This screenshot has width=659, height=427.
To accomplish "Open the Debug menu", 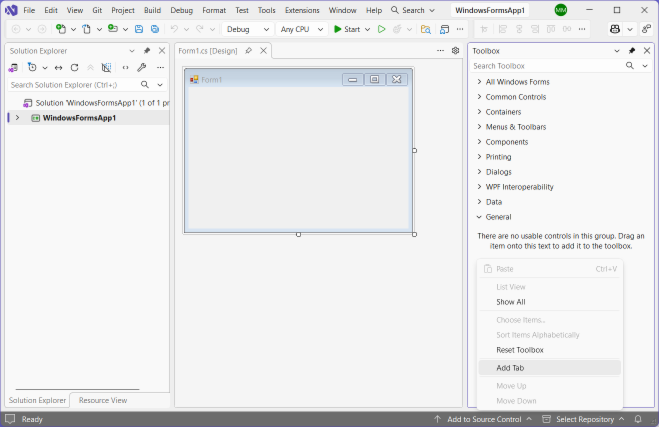I will click(182, 10).
